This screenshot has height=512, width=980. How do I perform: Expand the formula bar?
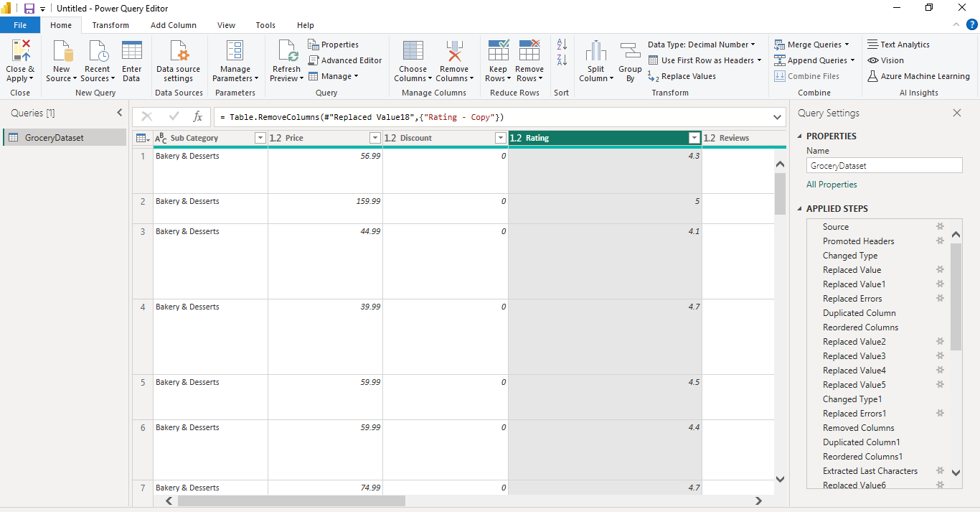(x=776, y=116)
